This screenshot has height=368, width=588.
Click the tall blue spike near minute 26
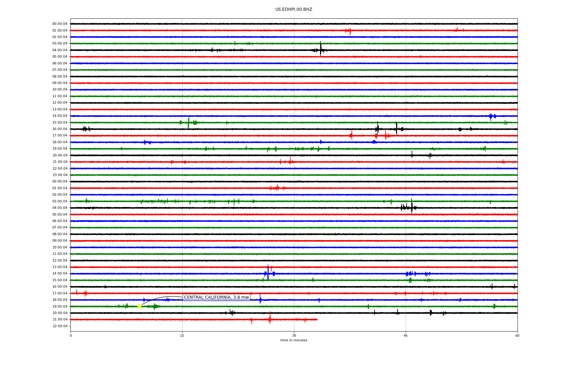(x=268, y=273)
